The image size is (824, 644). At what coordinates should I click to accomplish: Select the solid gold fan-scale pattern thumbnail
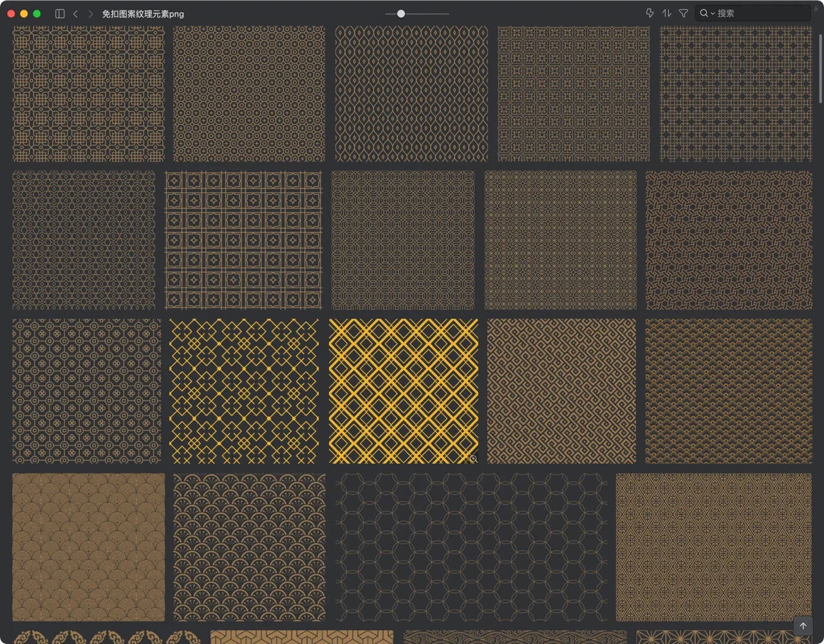pyautogui.click(x=88, y=547)
